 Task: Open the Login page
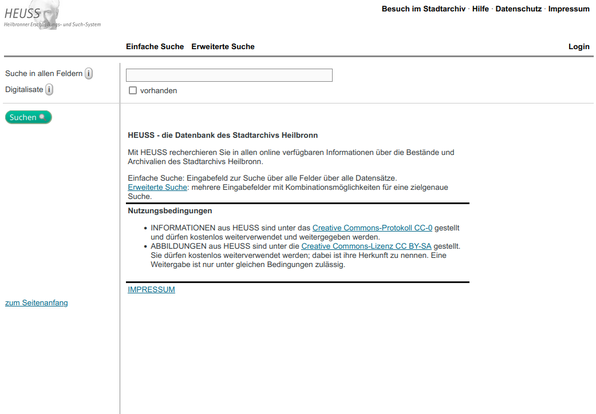tap(579, 46)
